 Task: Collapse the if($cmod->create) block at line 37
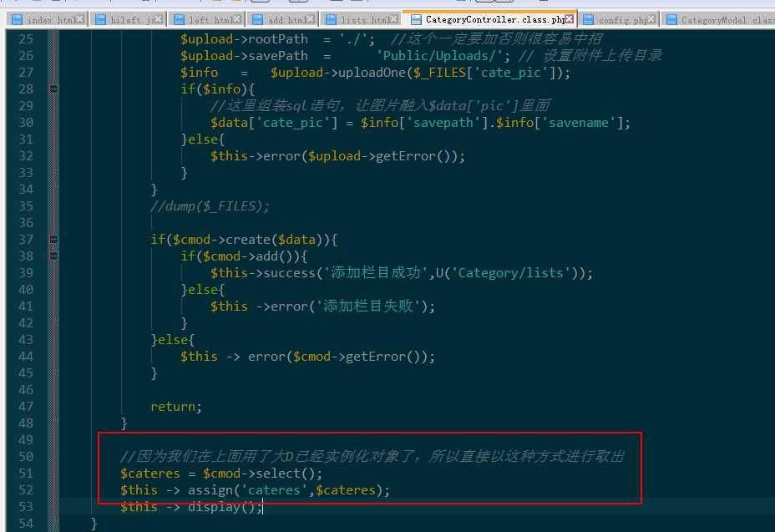click(x=53, y=240)
